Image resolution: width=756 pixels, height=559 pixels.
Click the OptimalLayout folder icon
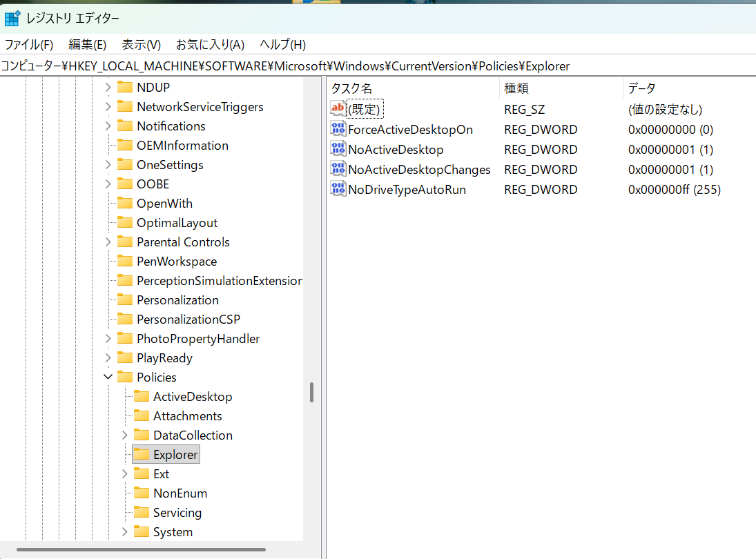coord(125,222)
